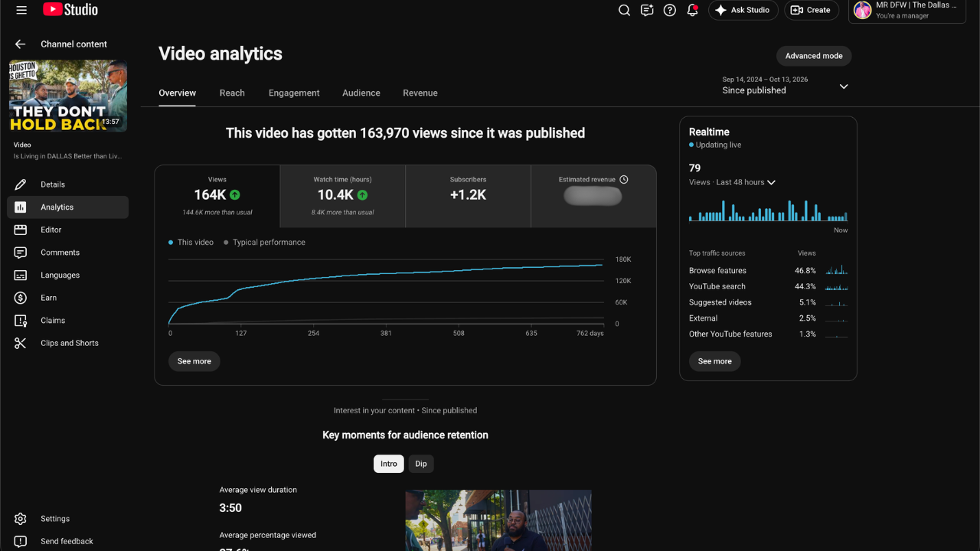Click See more under the views chart
This screenshot has width=980, height=551.
194,361
